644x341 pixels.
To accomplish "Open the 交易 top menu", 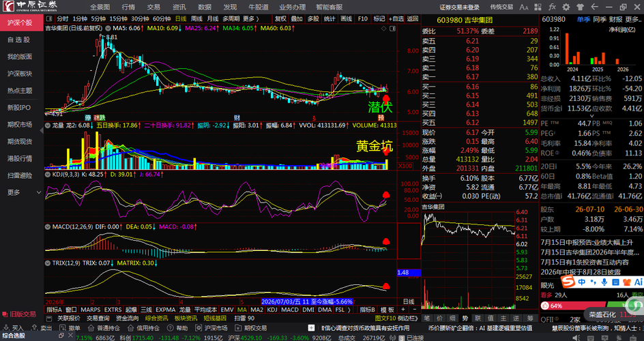I will pyautogui.click(x=153, y=7).
